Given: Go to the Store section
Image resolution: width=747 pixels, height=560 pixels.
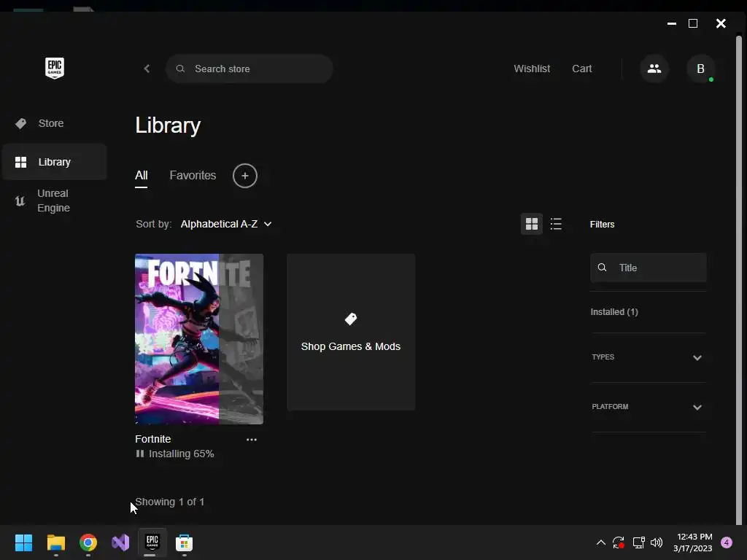Looking at the screenshot, I should tap(54, 123).
